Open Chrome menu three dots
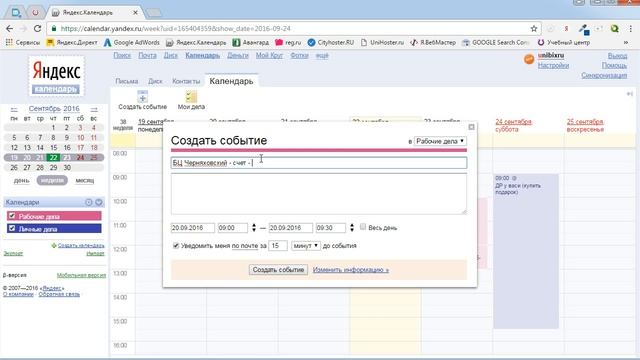640x360 pixels. click(x=631, y=29)
